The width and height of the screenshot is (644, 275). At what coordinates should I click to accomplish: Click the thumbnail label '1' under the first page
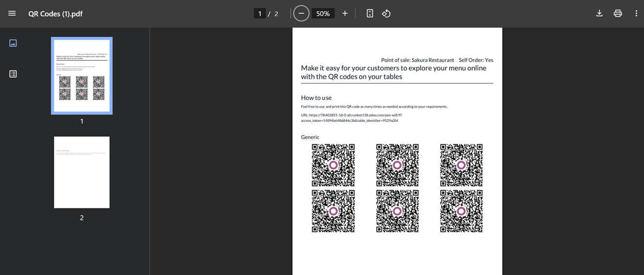coord(82,121)
